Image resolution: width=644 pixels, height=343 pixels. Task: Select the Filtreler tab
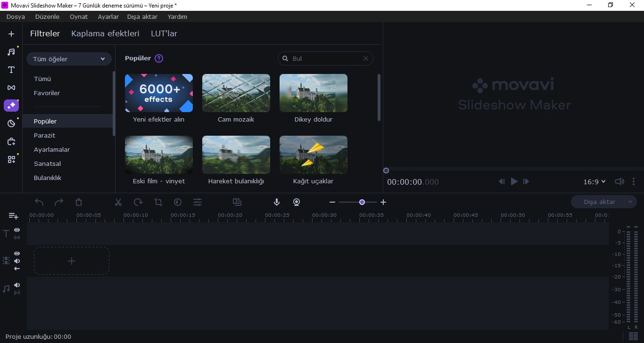(45, 33)
